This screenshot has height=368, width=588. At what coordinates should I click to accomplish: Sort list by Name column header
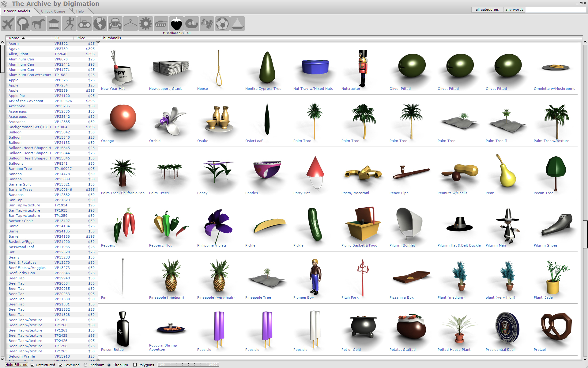[x=29, y=38]
